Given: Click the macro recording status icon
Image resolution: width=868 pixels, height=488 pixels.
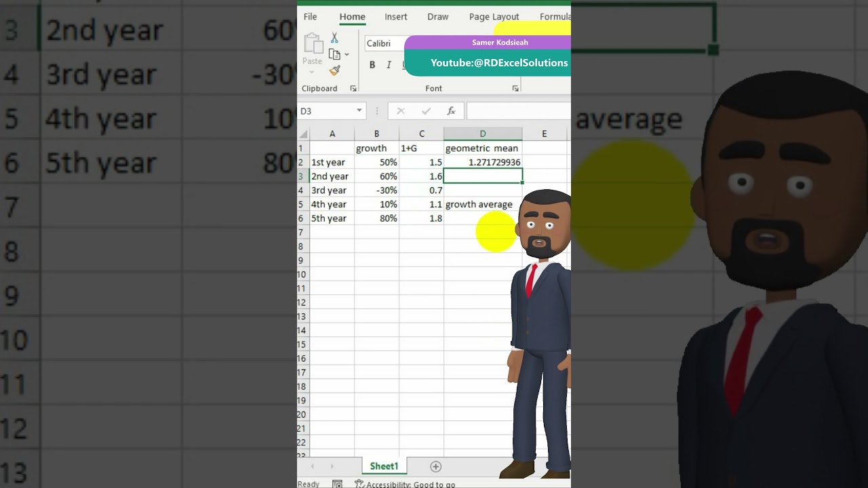Looking at the screenshot, I should (337, 484).
